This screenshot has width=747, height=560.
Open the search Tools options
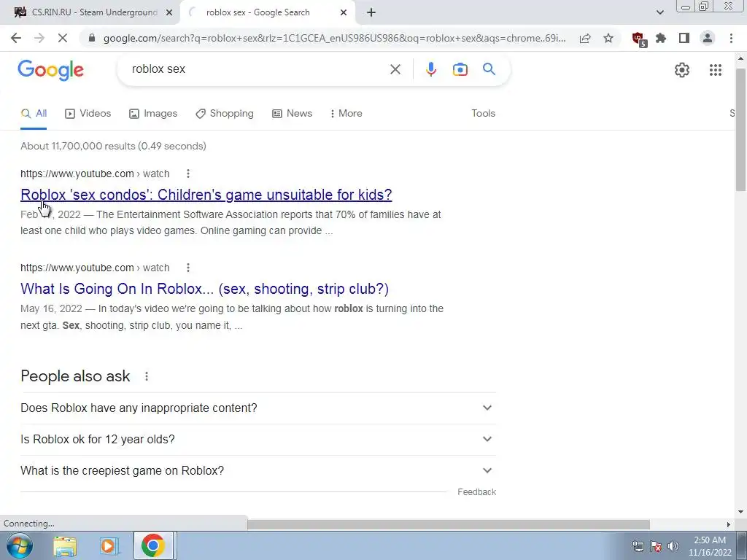click(x=483, y=113)
